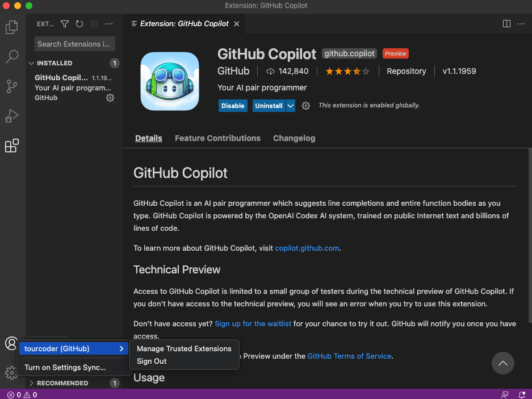Open the notifications bell in status bar
This screenshot has height=399, width=532.
522,394
